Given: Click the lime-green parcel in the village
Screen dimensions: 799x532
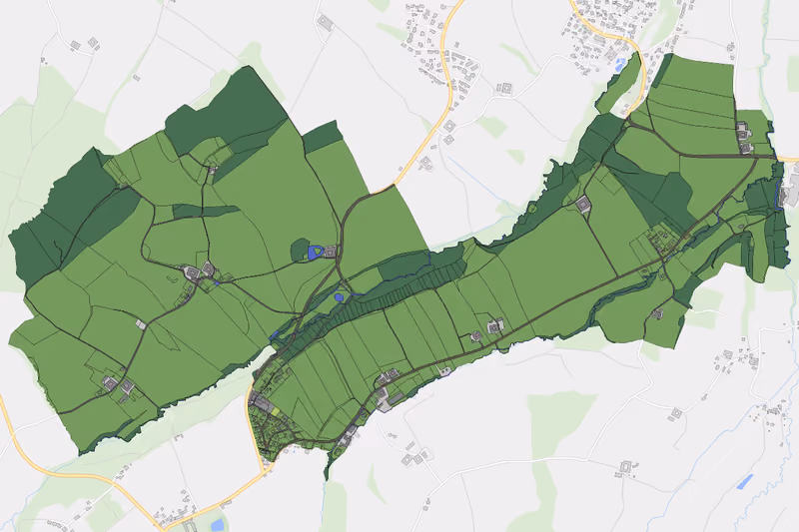Looking at the screenshot, I should point(276,410).
